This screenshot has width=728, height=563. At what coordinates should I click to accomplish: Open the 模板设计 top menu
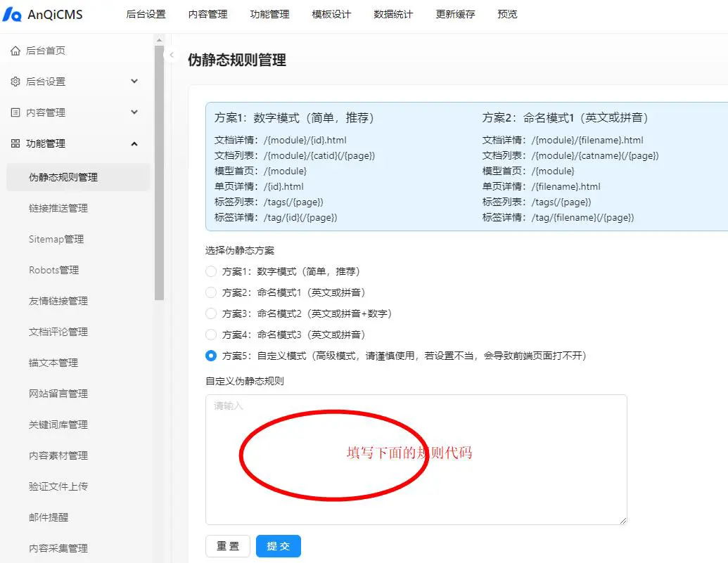pos(331,14)
